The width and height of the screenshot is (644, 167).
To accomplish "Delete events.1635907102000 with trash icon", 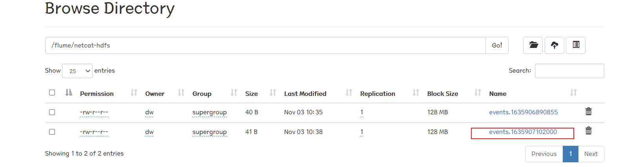I will [x=588, y=131].
